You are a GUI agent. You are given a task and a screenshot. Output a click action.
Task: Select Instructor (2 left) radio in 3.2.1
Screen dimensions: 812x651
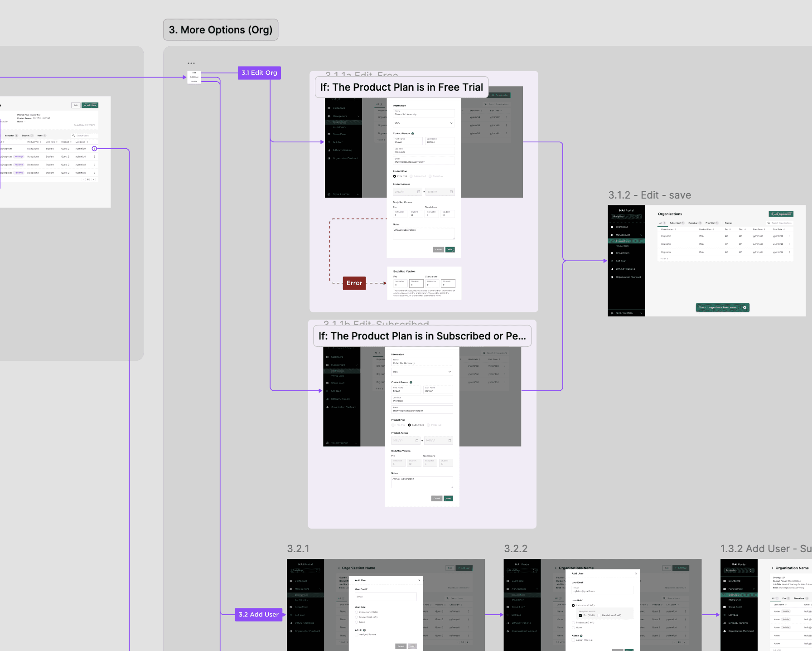[357, 612]
